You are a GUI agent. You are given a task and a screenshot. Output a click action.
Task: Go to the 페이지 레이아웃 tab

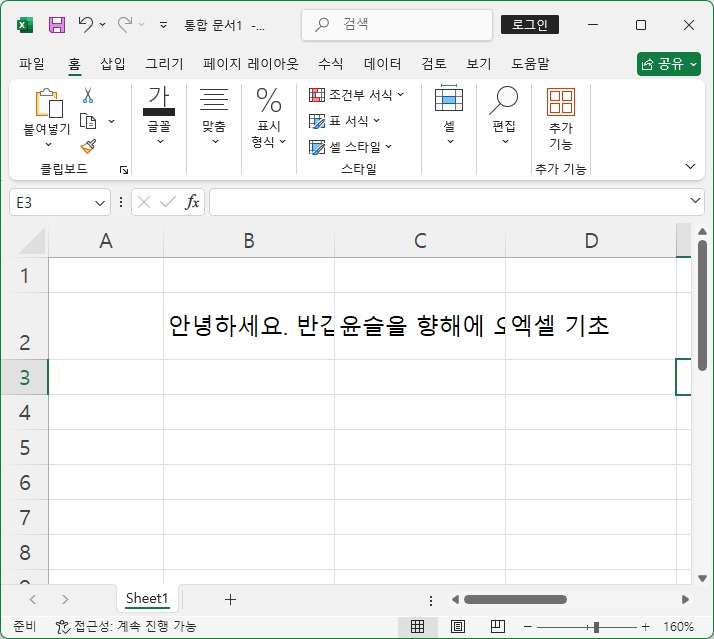(250, 64)
